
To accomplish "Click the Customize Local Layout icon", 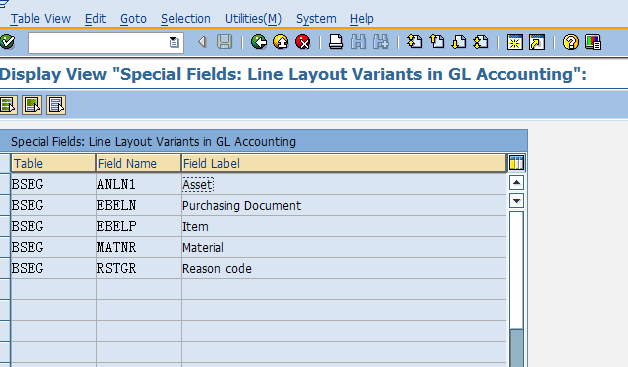I will 593,42.
